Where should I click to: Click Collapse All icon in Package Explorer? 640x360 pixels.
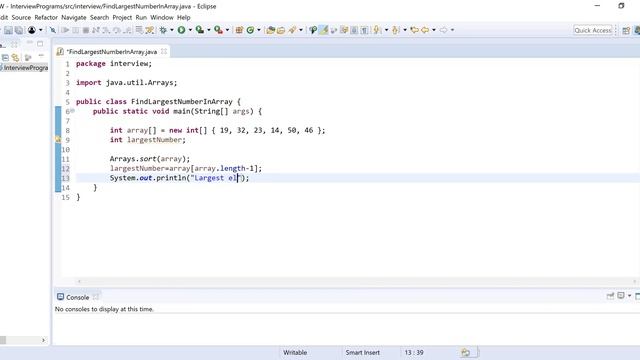[5, 58]
